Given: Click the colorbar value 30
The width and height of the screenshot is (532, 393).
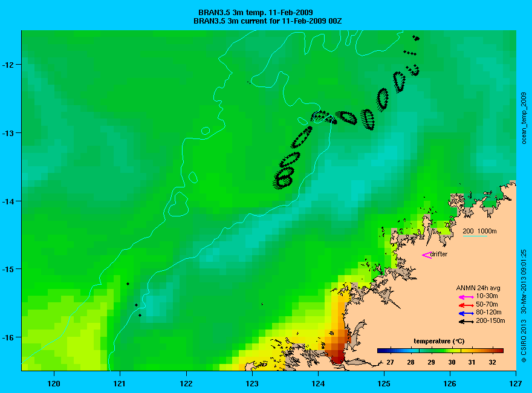Looking at the screenshot, I should [x=452, y=362].
